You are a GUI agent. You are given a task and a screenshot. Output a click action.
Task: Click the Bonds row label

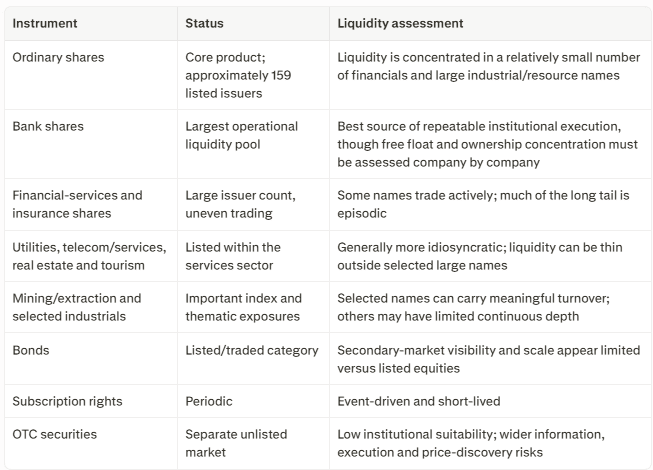31,351
